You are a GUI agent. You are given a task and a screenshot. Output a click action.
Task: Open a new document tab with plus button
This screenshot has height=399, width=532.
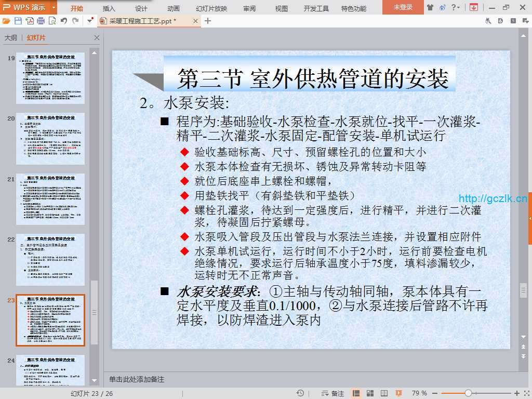[208, 21]
